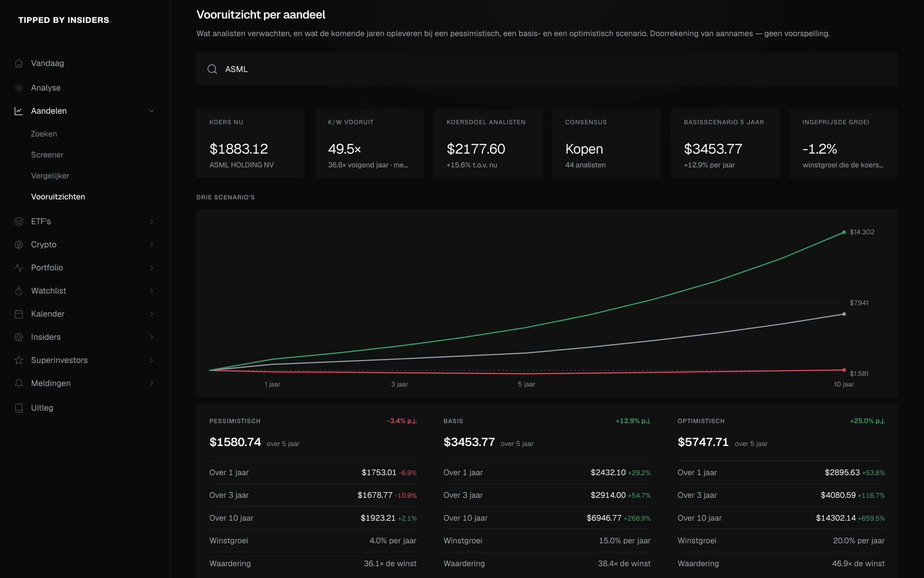
Task: Click the Pessimistisch $1580.74 value
Action: pyautogui.click(x=235, y=442)
